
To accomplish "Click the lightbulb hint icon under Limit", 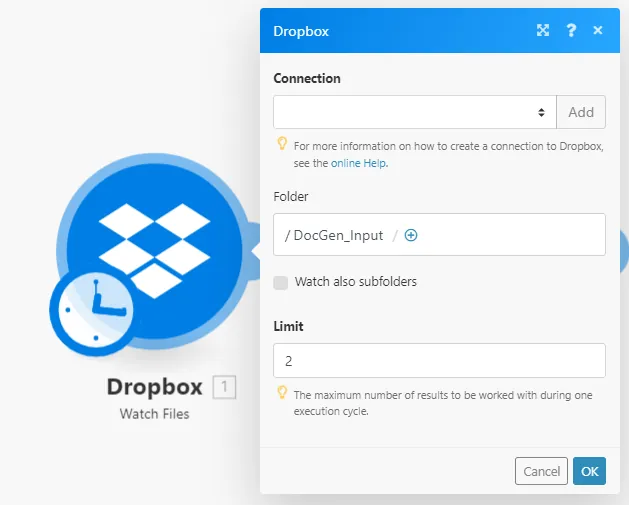I will point(282,392).
